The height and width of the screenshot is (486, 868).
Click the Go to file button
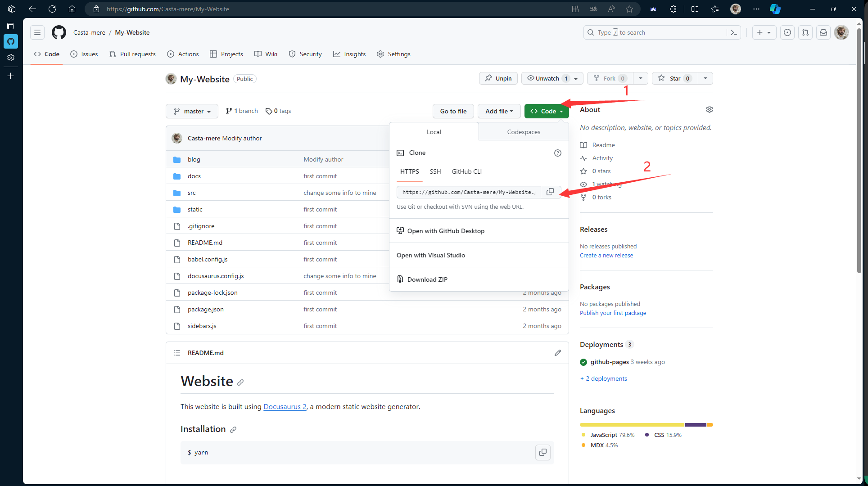click(x=453, y=111)
